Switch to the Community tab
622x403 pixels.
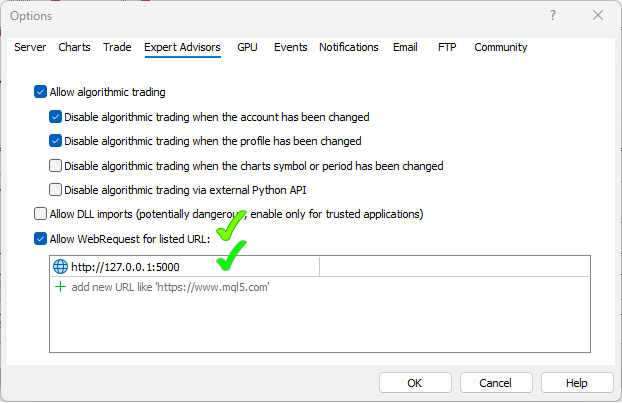(500, 47)
